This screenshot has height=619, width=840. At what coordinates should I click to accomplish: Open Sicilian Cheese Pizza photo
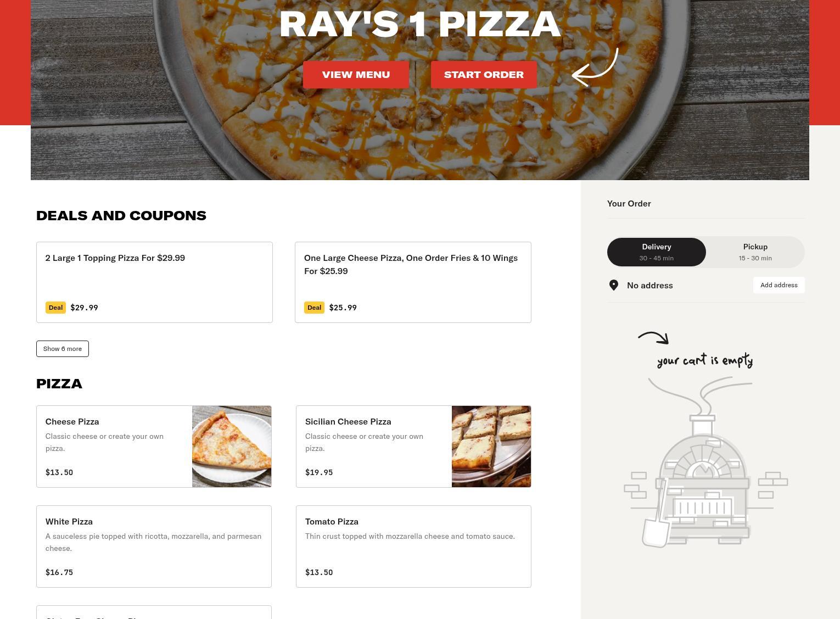tap(491, 447)
